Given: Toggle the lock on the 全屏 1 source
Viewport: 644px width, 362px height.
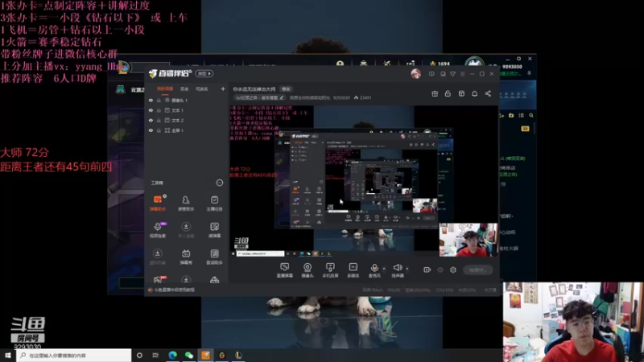Looking at the screenshot, I should point(159,130).
